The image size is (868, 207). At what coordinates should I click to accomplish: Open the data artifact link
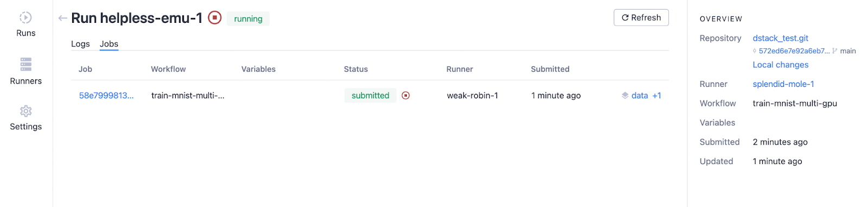tap(640, 96)
